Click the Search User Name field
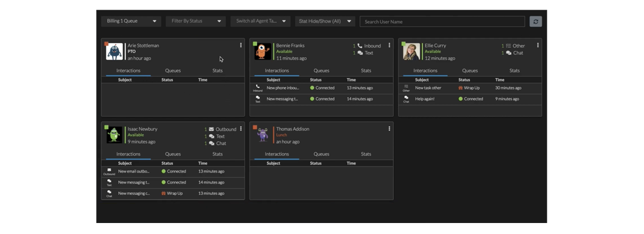The image size is (644, 234). (443, 21)
